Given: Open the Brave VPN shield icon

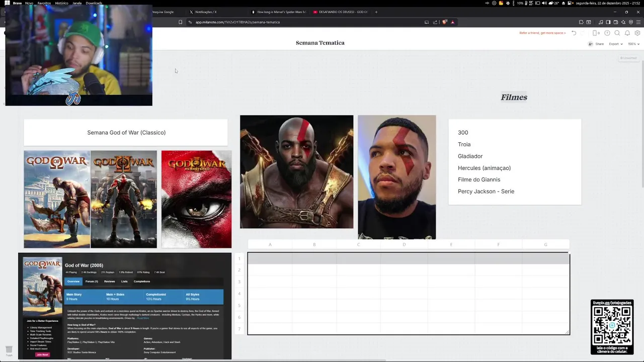Looking at the screenshot, I should (631, 22).
